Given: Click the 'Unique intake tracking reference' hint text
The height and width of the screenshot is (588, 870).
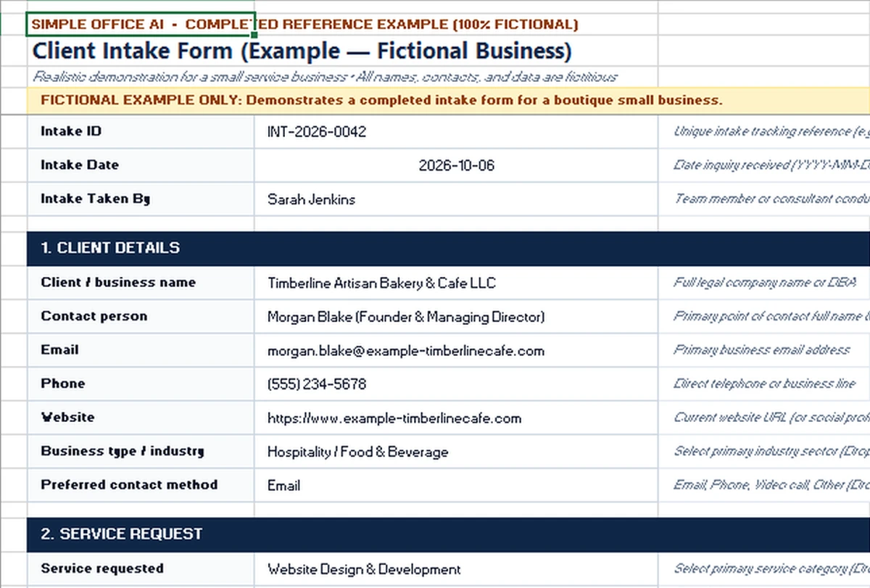Looking at the screenshot, I should tap(771, 131).
